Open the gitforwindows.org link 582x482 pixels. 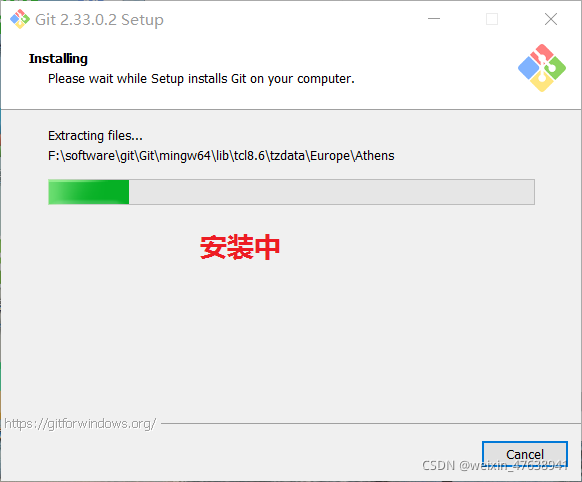[80, 423]
